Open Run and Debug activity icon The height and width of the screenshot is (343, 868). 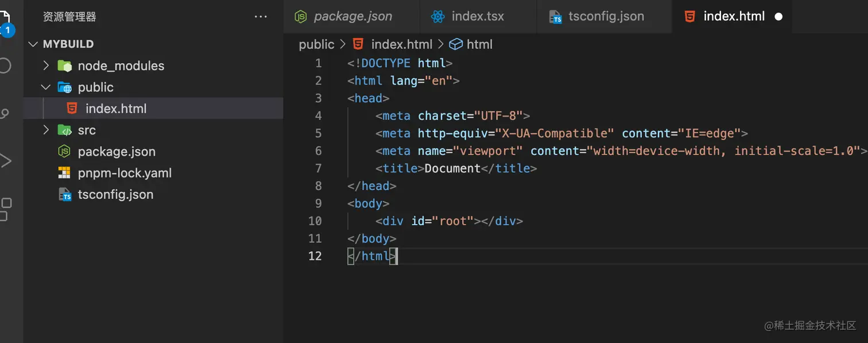click(5, 160)
